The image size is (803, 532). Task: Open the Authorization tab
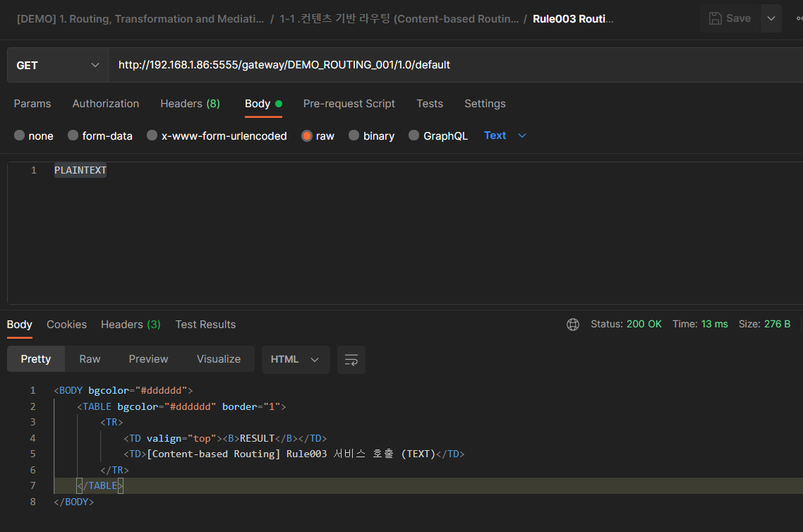click(106, 104)
